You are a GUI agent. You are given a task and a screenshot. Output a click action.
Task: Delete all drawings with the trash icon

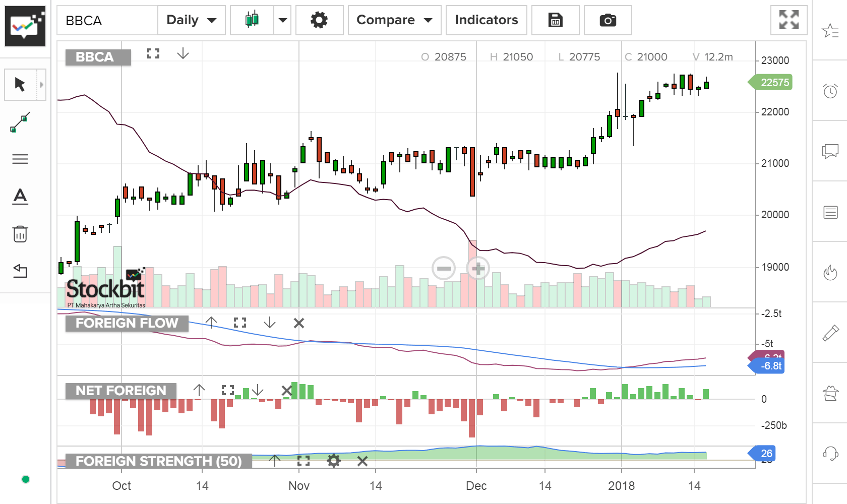click(20, 234)
